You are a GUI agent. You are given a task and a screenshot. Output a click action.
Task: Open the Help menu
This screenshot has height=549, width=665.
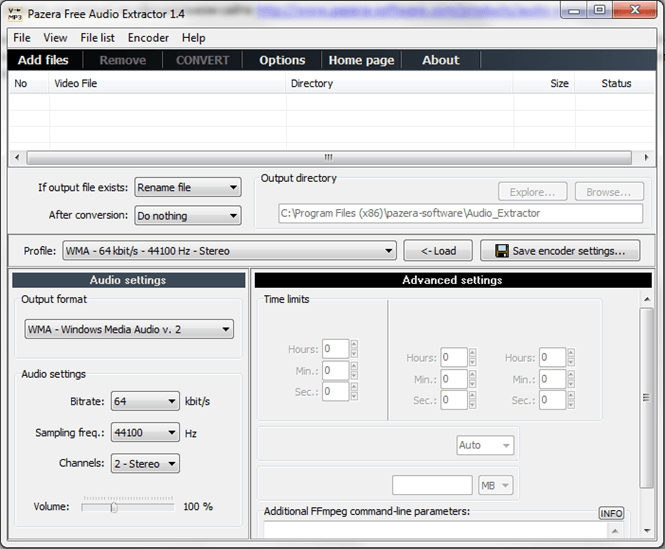tap(193, 38)
